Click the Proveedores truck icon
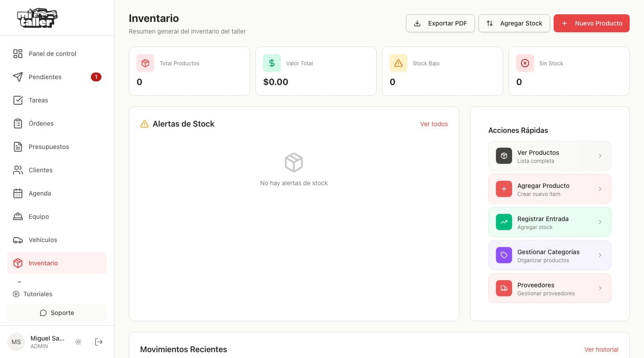The height and width of the screenshot is (358, 644). pos(504,288)
